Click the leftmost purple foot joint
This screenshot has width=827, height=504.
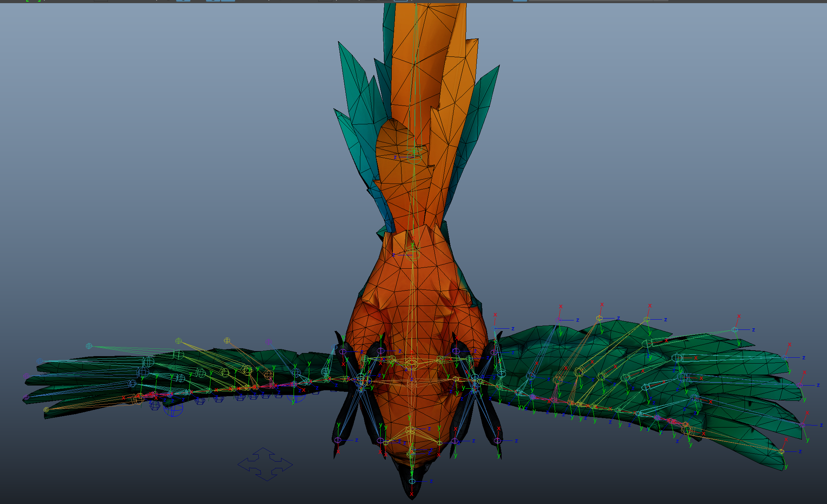coord(338,440)
